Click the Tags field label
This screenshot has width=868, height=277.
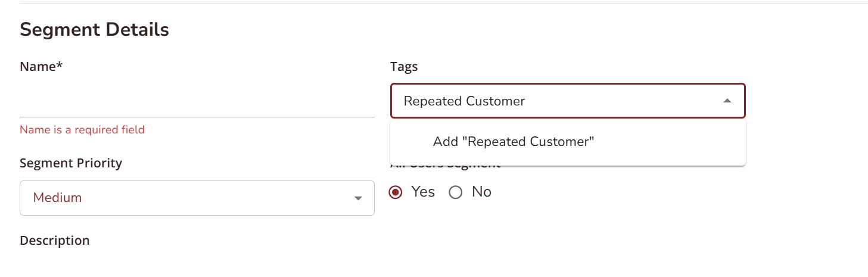click(404, 67)
